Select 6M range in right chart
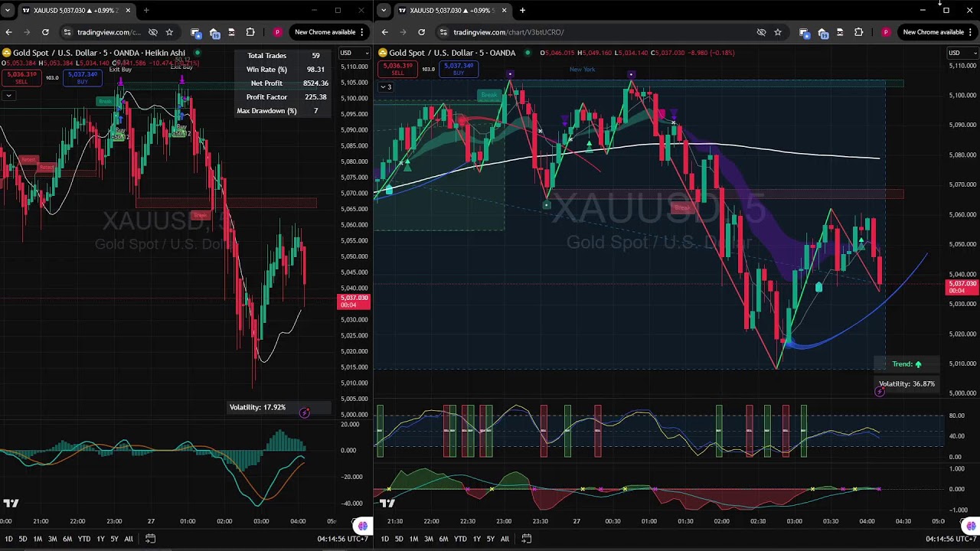The image size is (980, 551). pos(443,539)
